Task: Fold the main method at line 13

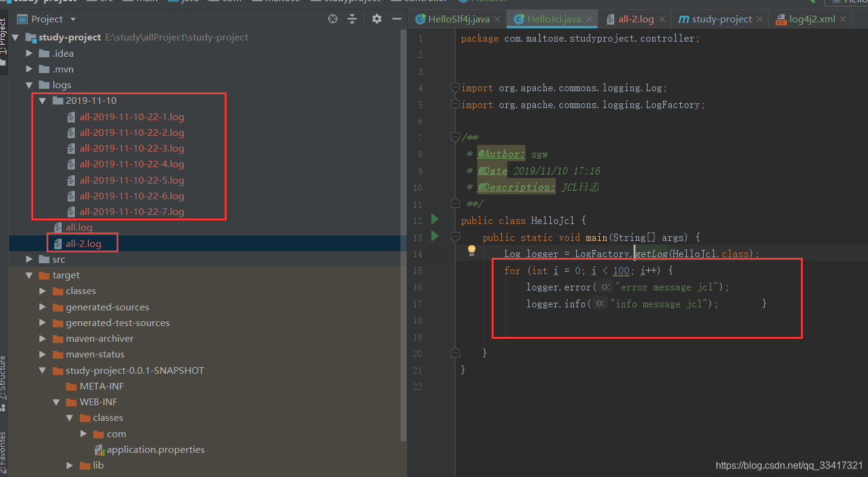Action: tap(455, 237)
